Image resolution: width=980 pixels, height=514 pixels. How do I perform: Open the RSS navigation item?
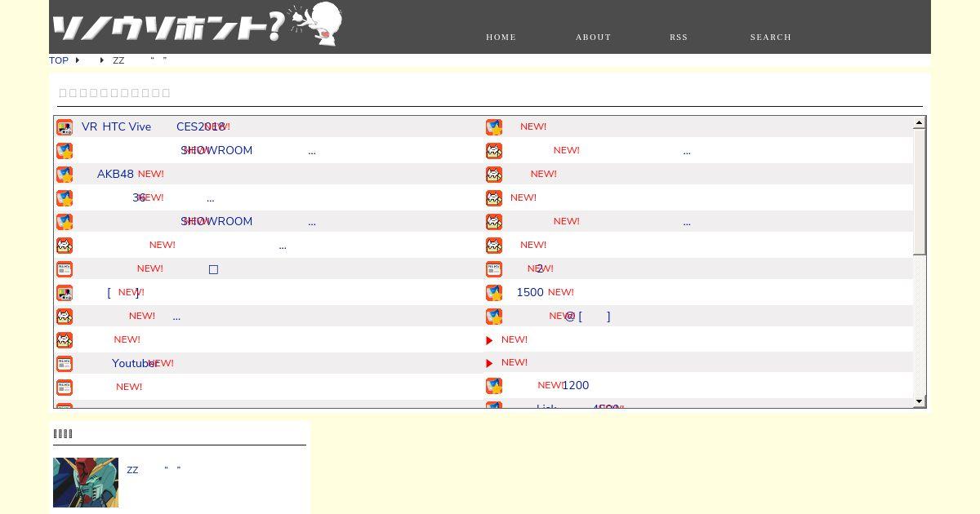(679, 37)
